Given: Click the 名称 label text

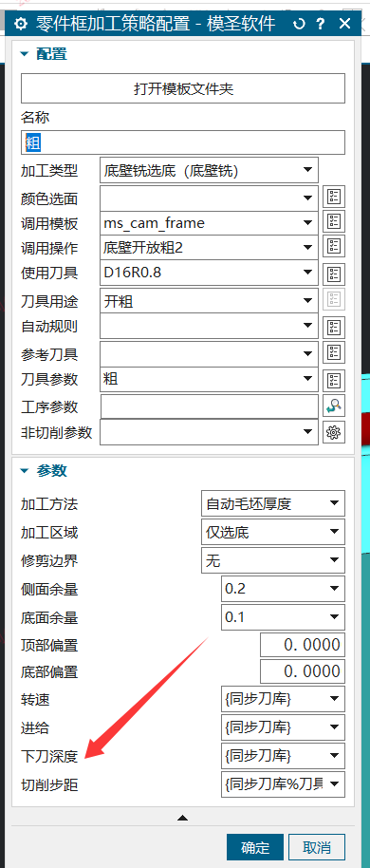Looking at the screenshot, I should click(35, 118).
